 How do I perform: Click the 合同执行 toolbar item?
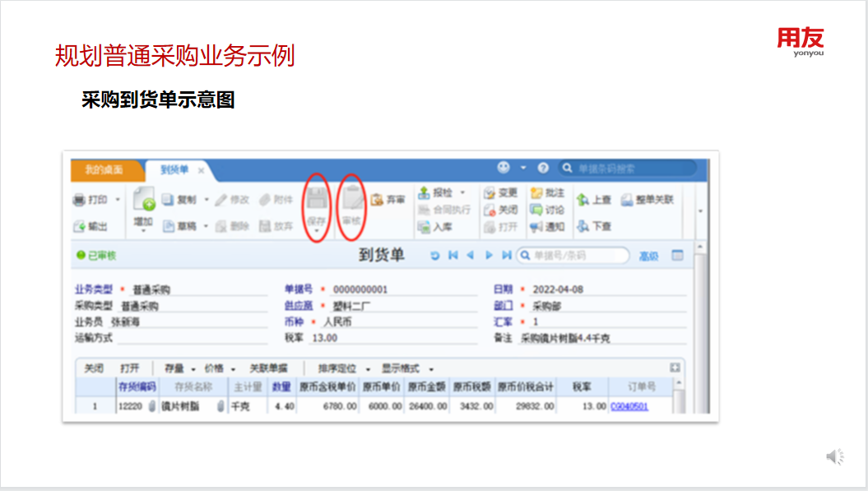point(444,210)
